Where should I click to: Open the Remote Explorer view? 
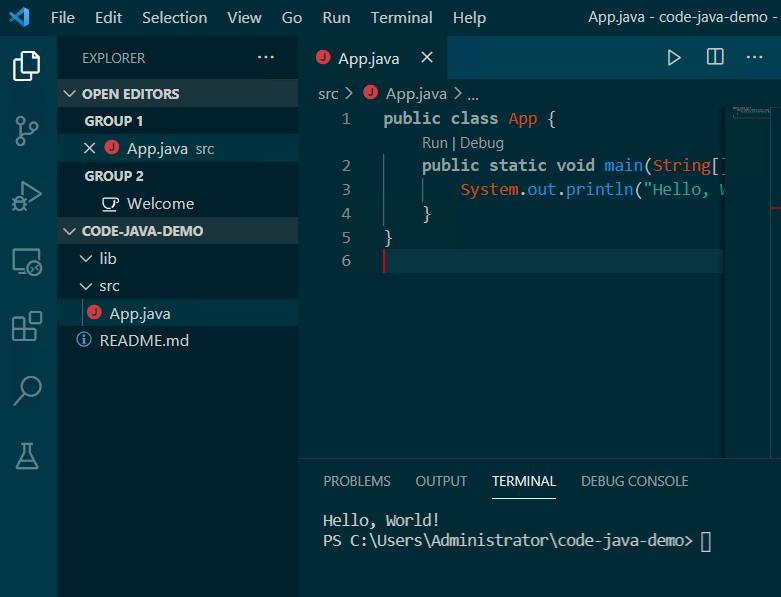pyautogui.click(x=27, y=262)
